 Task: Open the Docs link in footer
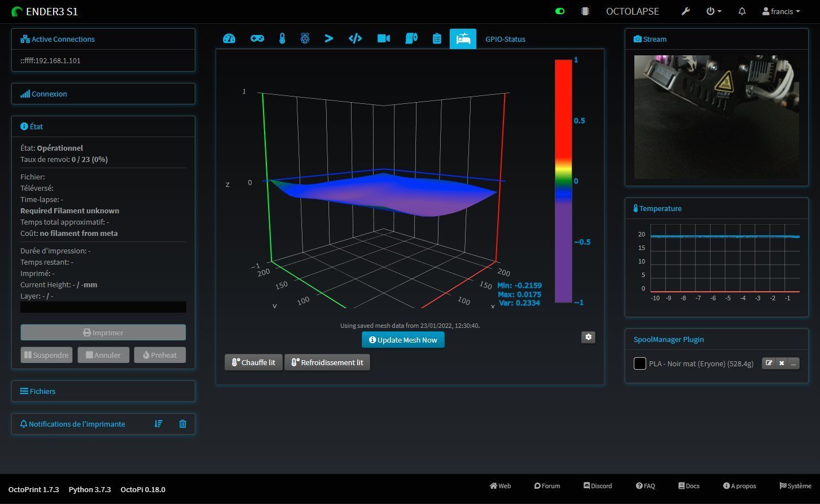pos(689,485)
